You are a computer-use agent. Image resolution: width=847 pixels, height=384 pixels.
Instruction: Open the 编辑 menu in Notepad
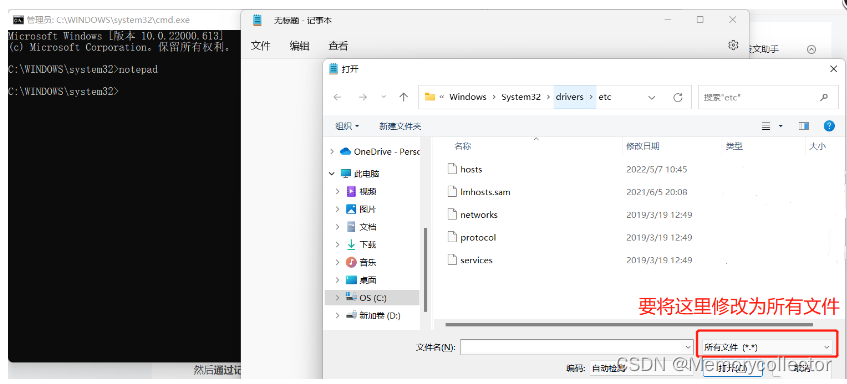tap(299, 46)
